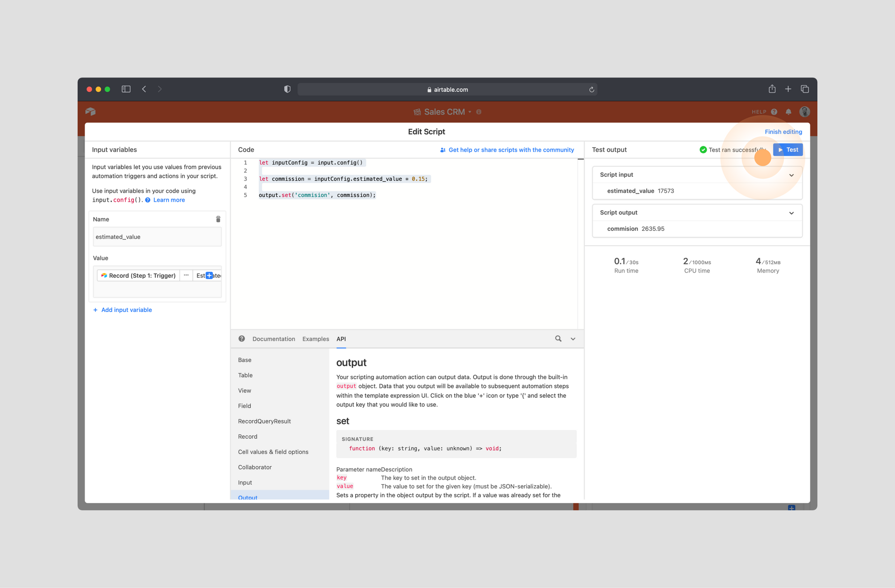Run the script with Test button
The image size is (895, 588).
pyautogui.click(x=788, y=150)
